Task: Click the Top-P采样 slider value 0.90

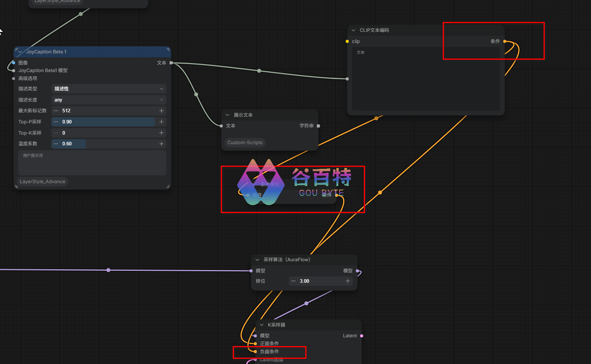Action: 67,122
